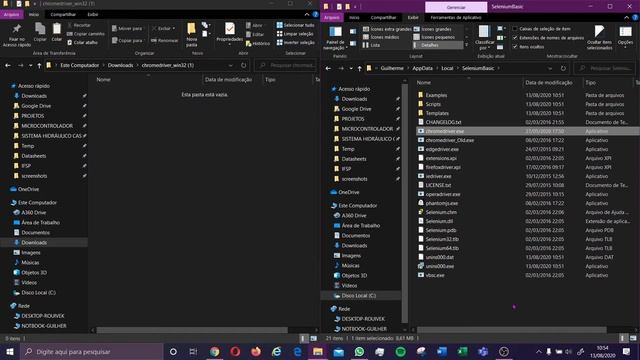Click Windows taskbar search box

(x=91, y=351)
